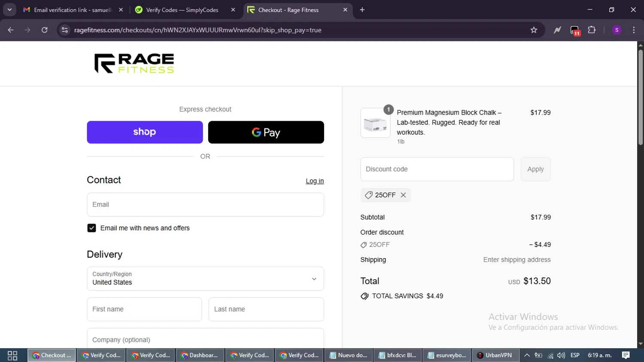Open the Extensions puzzle icon
Image resolution: width=644 pixels, height=362 pixels.
592,30
